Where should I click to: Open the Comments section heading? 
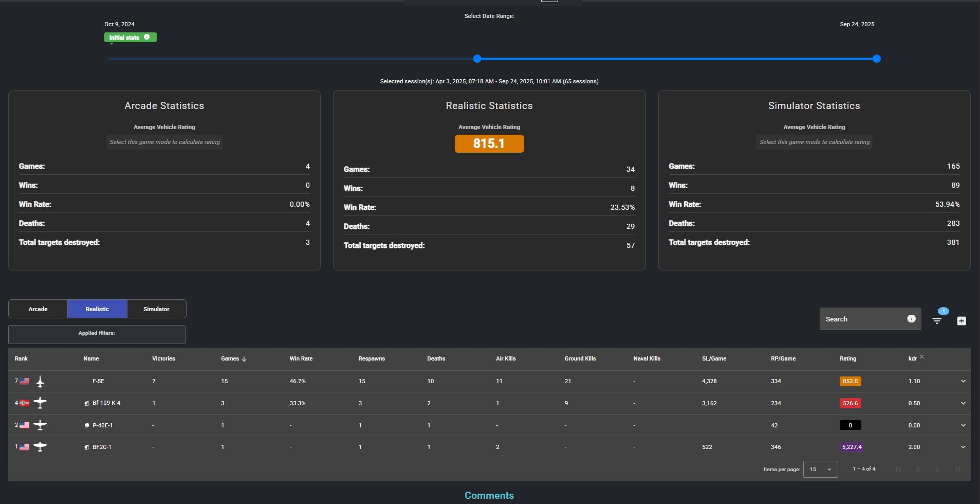pyautogui.click(x=489, y=495)
